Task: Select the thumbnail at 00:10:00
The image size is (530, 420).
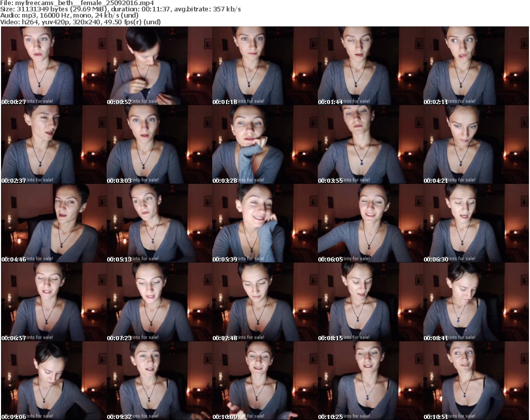Action: pyautogui.click(x=265, y=381)
